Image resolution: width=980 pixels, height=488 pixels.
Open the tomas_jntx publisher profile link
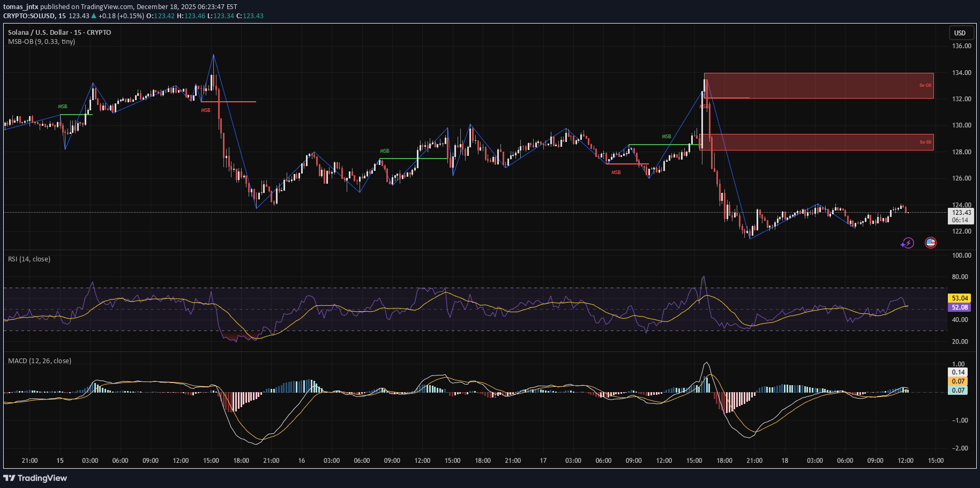click(x=20, y=5)
